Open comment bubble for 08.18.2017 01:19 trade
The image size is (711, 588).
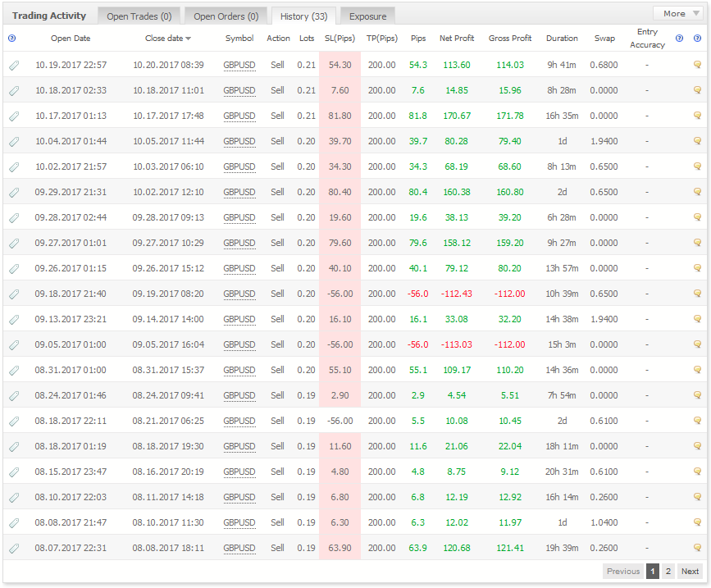point(697,445)
